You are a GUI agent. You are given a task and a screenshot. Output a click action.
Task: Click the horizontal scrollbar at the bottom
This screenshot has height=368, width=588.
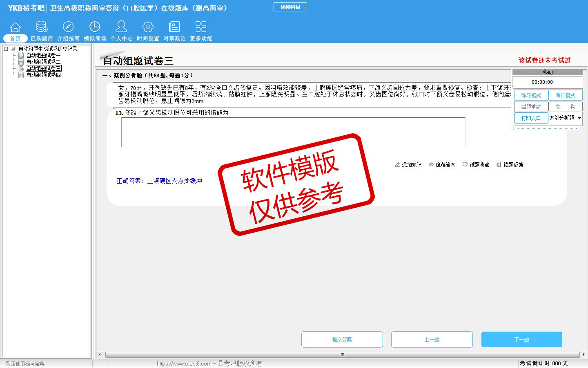(x=342, y=355)
